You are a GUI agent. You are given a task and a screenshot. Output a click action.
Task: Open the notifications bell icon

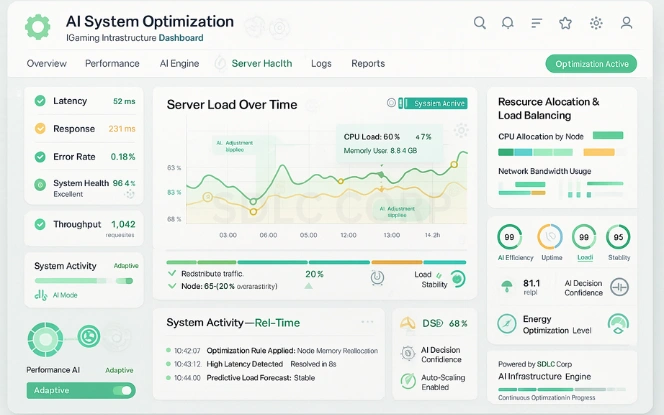pos(508,23)
